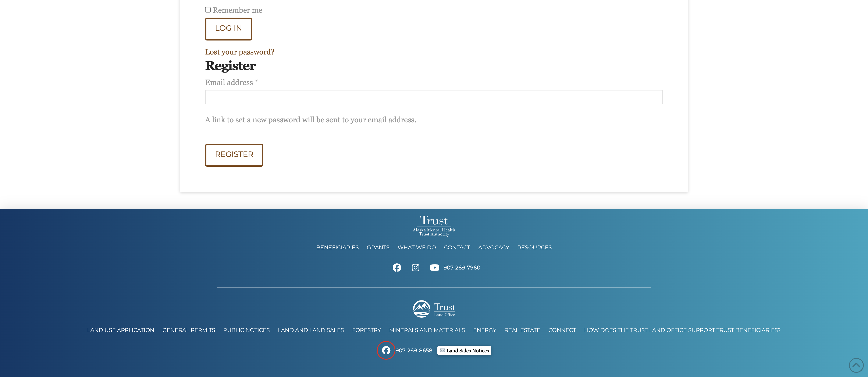Select MINERALS AND MATERIALS footer link
The image size is (868, 377).
(x=427, y=330)
